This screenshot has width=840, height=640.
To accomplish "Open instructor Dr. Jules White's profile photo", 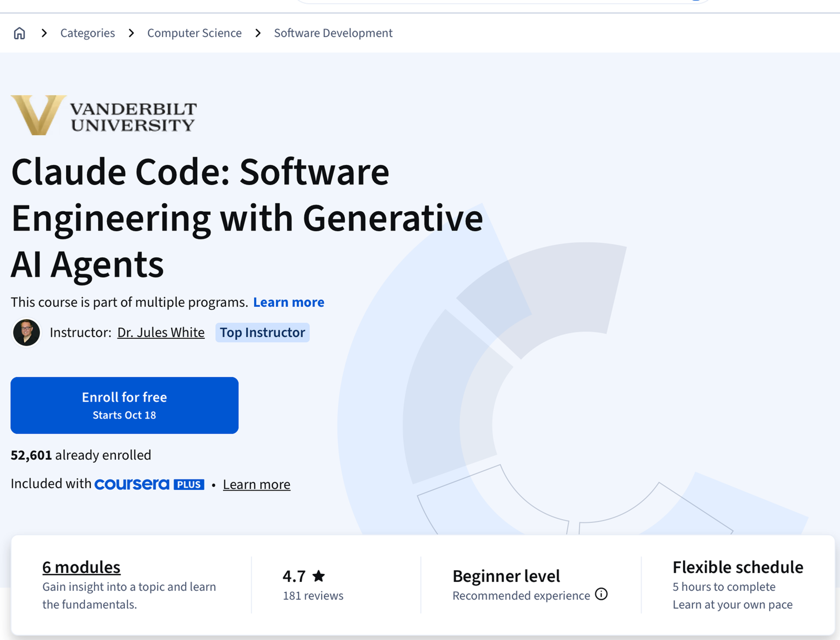I will point(26,332).
